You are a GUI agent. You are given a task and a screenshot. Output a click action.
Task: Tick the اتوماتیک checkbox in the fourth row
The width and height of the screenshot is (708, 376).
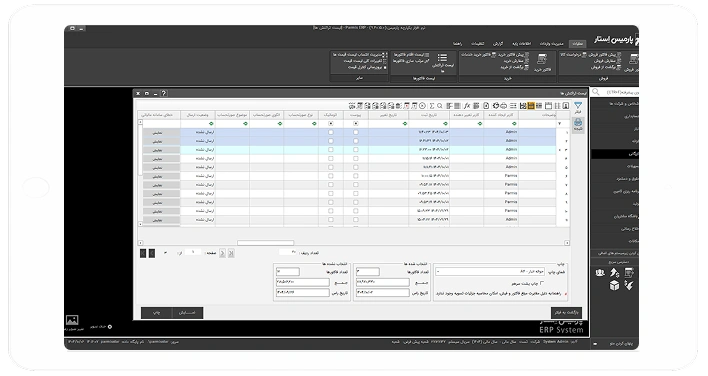[x=331, y=159]
